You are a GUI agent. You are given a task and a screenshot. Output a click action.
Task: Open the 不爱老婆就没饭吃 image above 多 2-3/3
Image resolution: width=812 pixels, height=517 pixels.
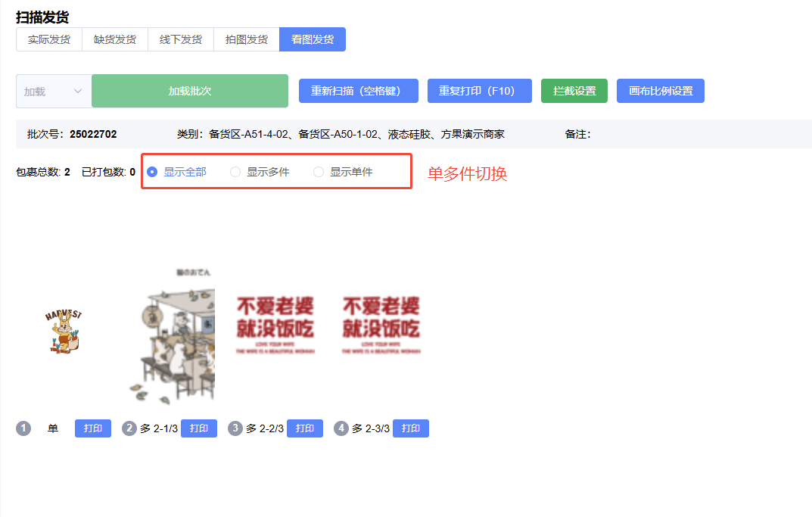tap(381, 325)
